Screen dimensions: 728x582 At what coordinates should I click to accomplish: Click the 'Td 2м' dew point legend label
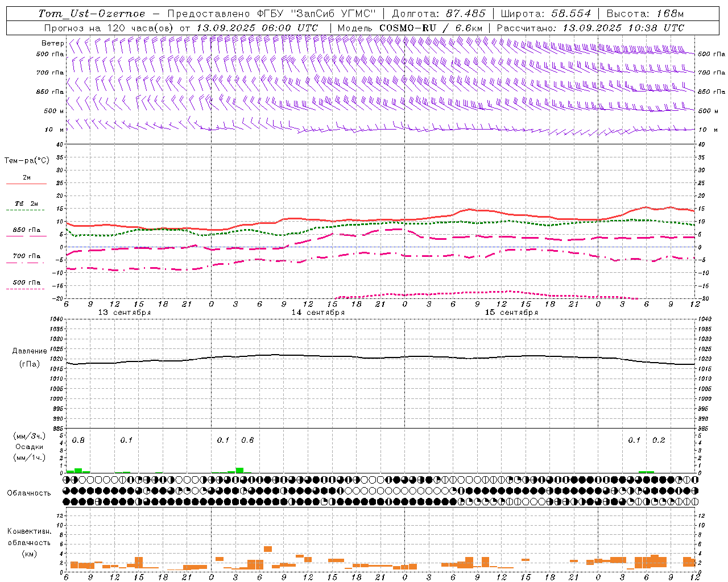pyautogui.click(x=26, y=203)
